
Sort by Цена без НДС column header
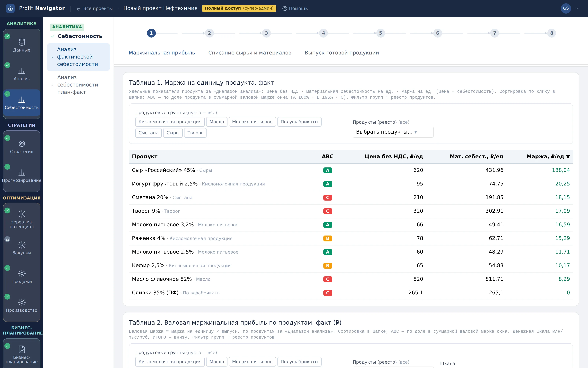coord(394,157)
